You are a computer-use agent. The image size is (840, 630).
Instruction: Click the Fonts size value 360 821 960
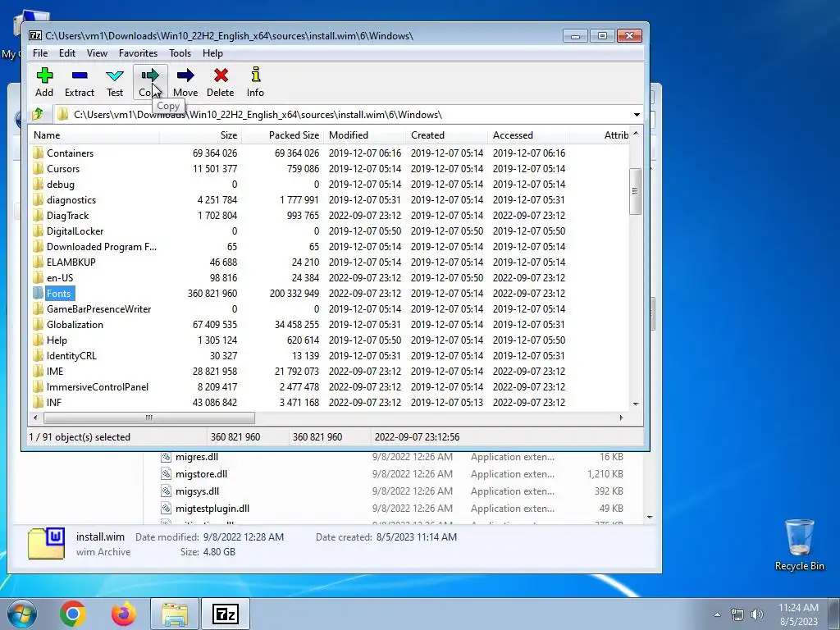click(212, 293)
